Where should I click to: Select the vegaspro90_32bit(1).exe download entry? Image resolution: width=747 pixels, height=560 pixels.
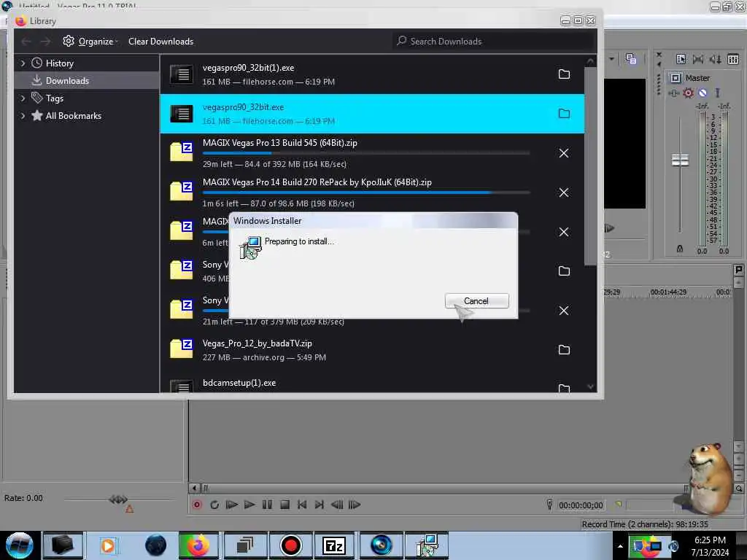pyautogui.click(x=372, y=74)
